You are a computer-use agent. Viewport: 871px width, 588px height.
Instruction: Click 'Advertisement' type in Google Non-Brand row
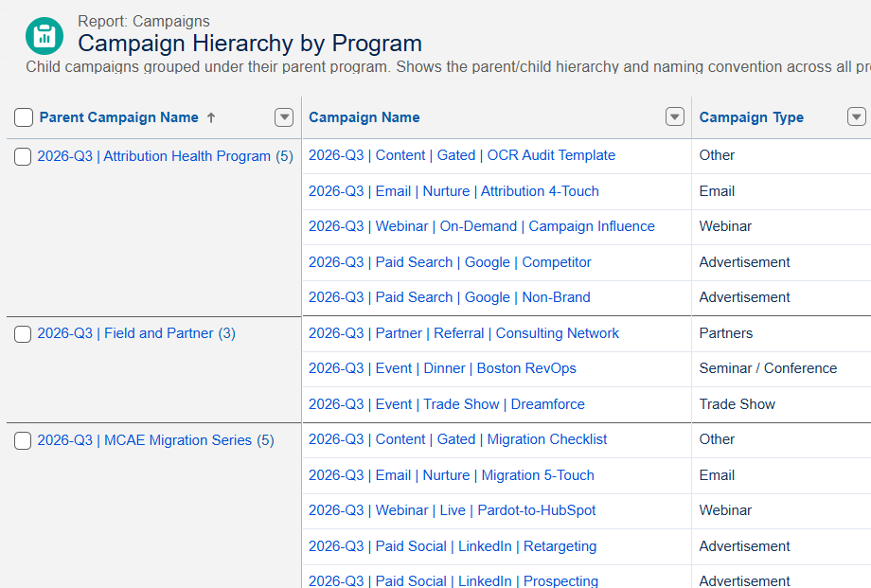(744, 297)
